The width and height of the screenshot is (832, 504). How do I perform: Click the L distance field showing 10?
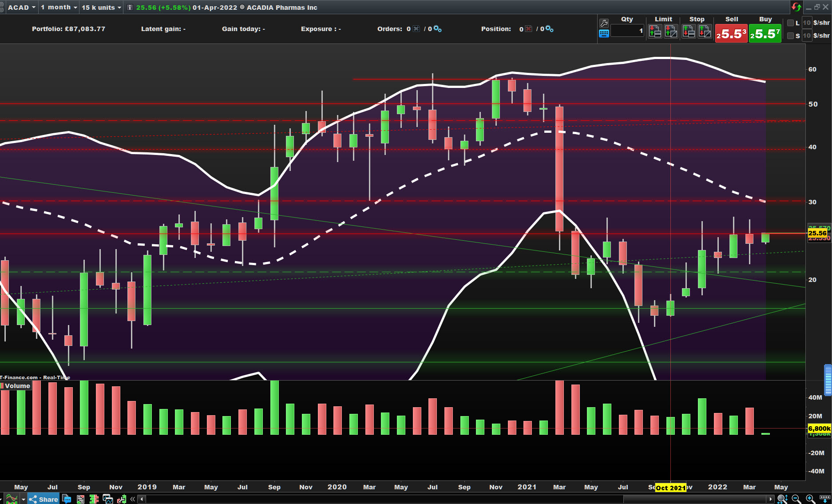[x=807, y=23]
